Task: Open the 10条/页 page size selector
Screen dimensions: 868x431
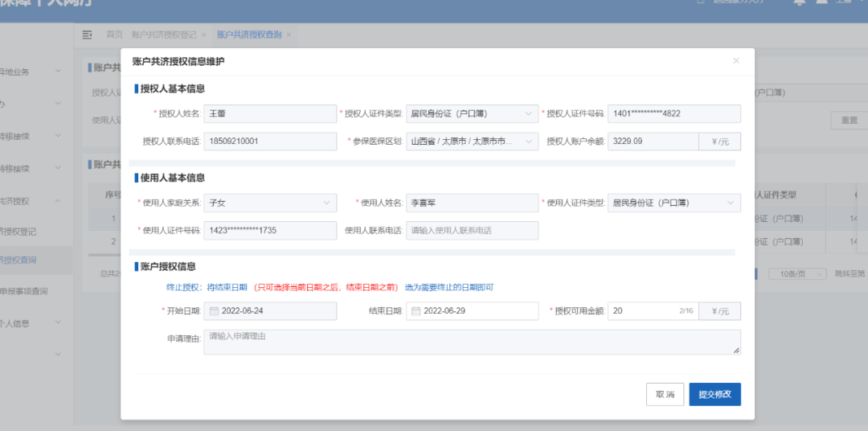Action: tap(796, 273)
